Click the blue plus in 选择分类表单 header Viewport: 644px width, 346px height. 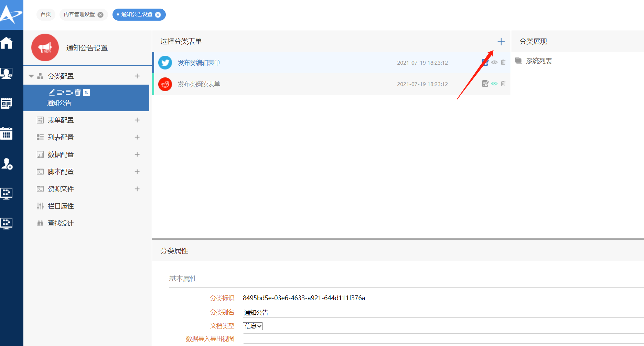tap(501, 42)
